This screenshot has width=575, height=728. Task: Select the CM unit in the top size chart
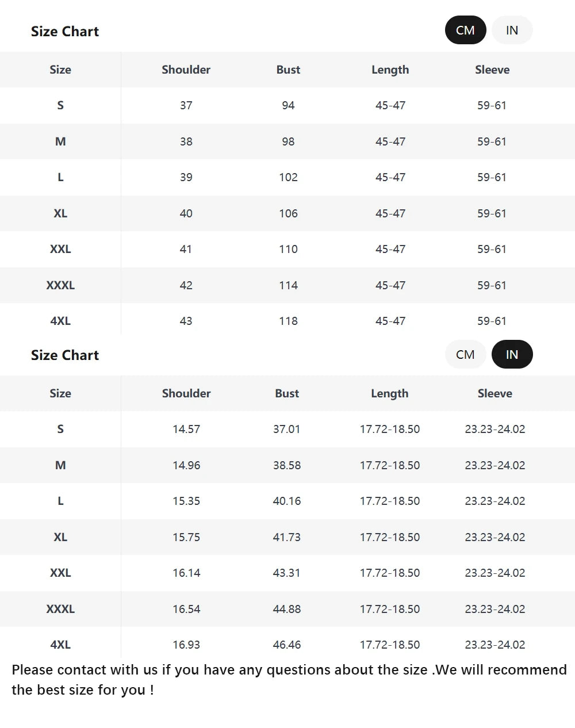click(x=465, y=30)
